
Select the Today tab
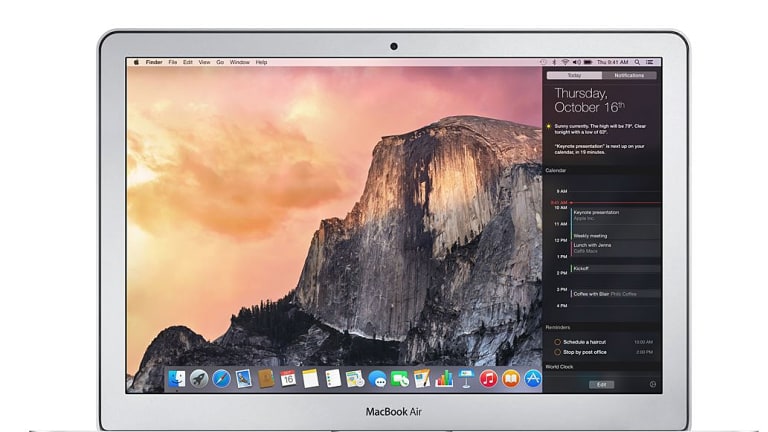574,75
